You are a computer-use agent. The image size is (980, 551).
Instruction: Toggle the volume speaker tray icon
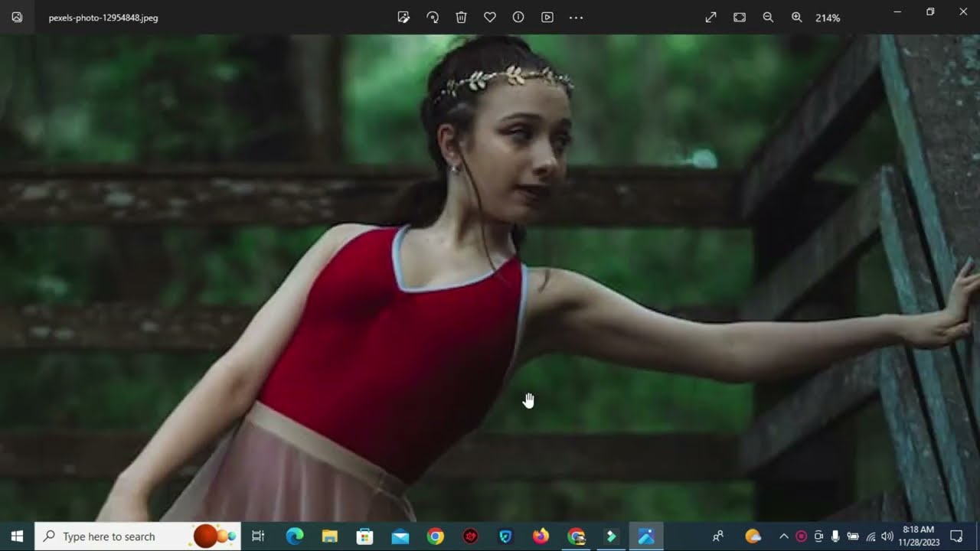coord(887,536)
